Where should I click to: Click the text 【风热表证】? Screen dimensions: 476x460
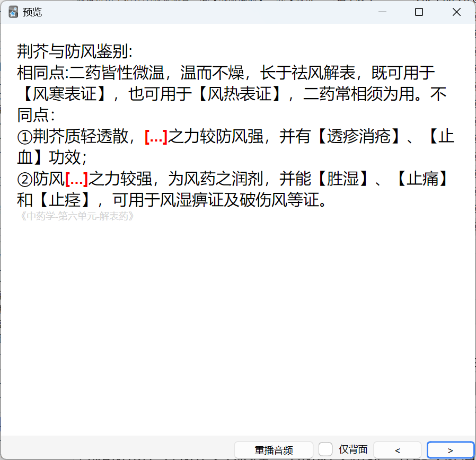tap(240, 94)
